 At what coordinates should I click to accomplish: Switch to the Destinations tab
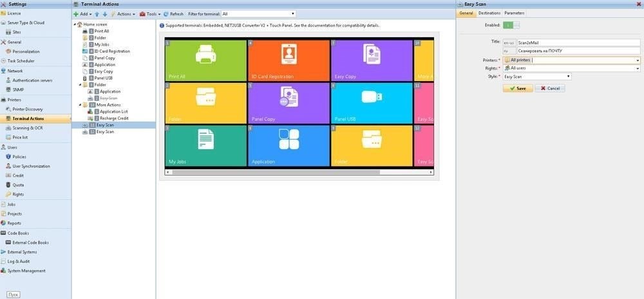489,13
